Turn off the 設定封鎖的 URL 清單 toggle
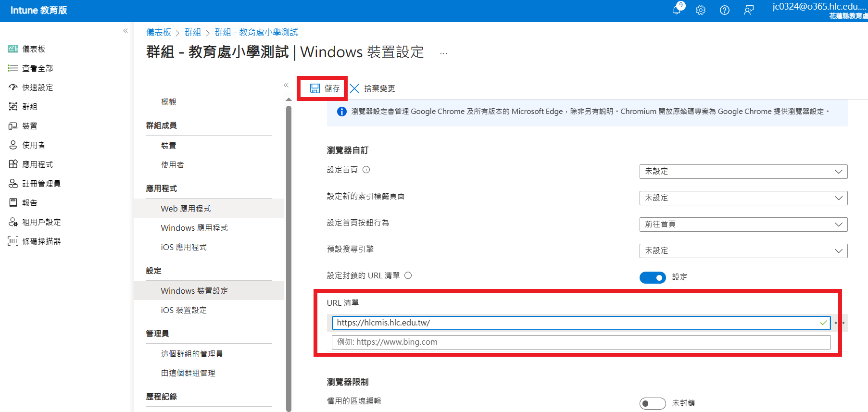The width and height of the screenshot is (868, 412). tap(652, 277)
